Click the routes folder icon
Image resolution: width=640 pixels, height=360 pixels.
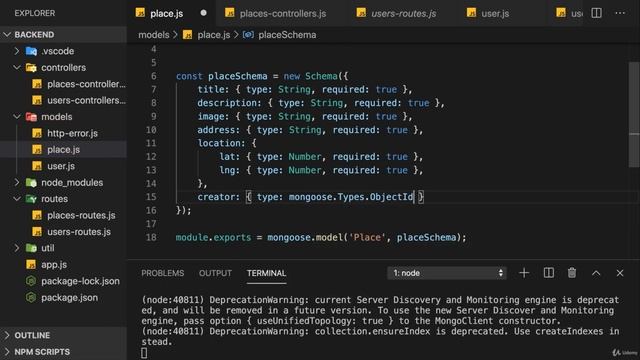[x=31, y=199]
